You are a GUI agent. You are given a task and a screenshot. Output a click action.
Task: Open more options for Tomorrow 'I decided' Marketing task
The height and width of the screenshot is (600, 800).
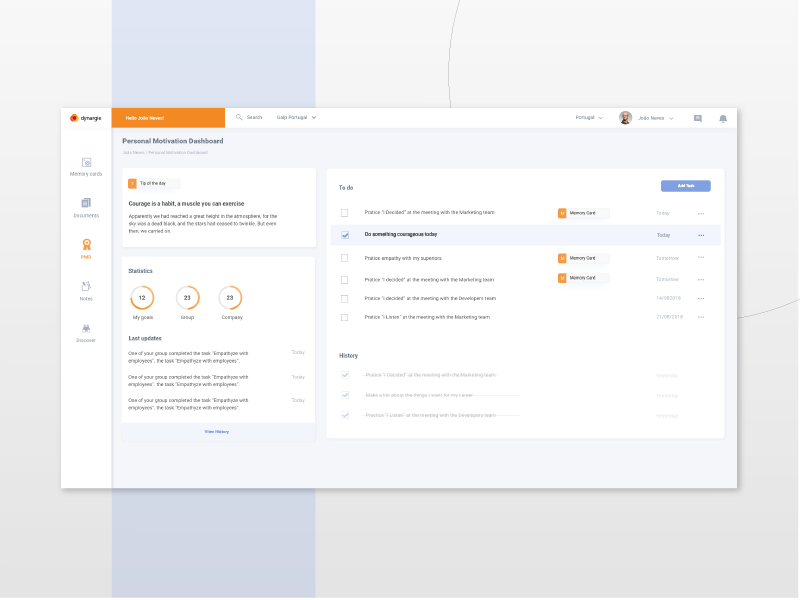[x=701, y=280]
